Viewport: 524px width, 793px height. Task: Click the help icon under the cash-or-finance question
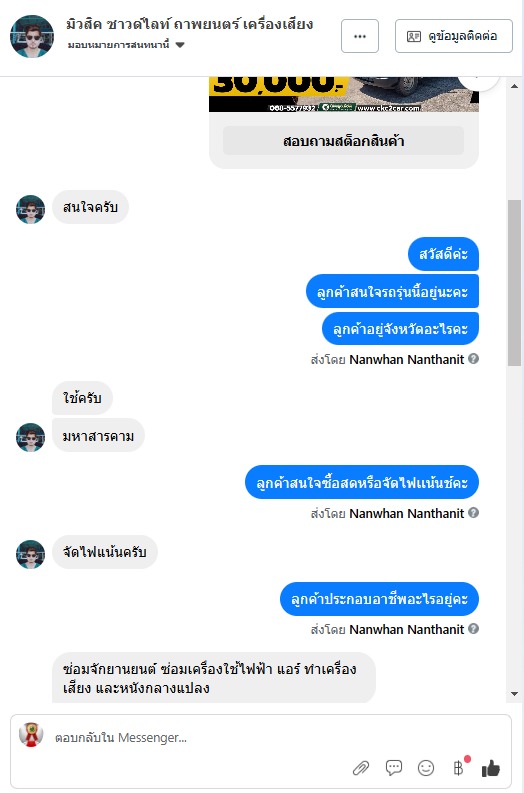(x=473, y=512)
